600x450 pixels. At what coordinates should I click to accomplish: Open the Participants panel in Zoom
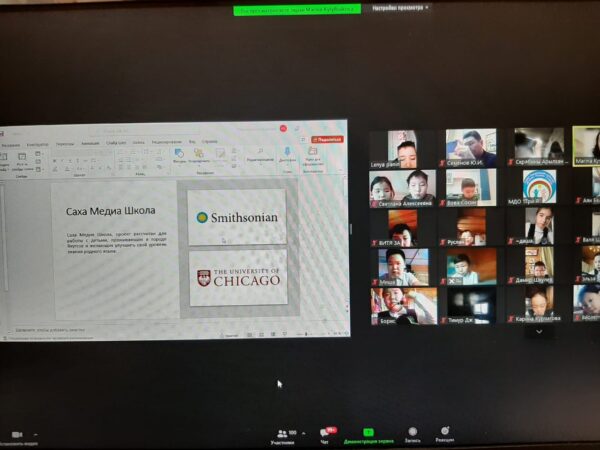tap(282, 437)
